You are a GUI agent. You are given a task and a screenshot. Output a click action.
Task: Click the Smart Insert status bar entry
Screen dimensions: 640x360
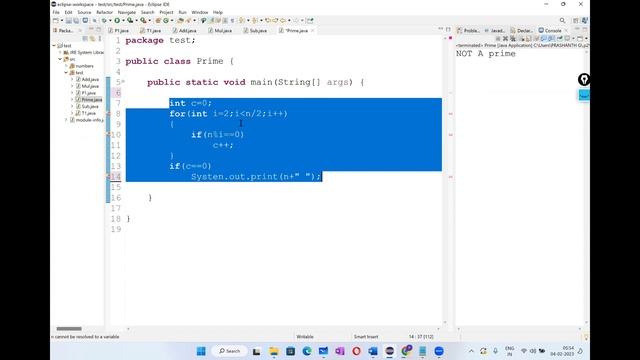366,337
